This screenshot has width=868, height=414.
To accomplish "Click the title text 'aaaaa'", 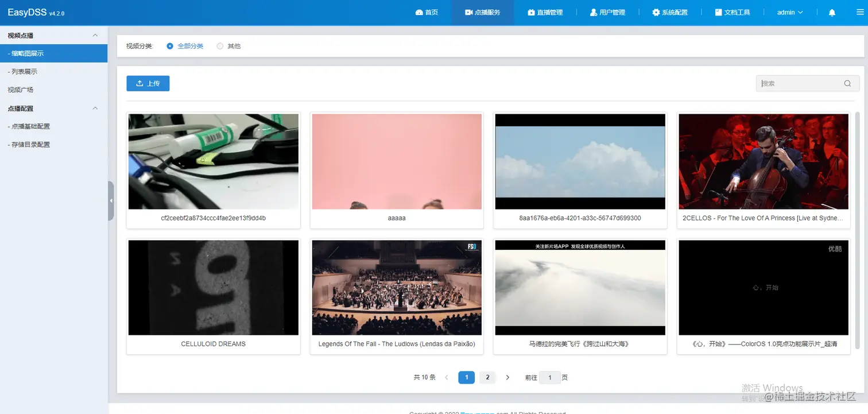I will point(397,218).
